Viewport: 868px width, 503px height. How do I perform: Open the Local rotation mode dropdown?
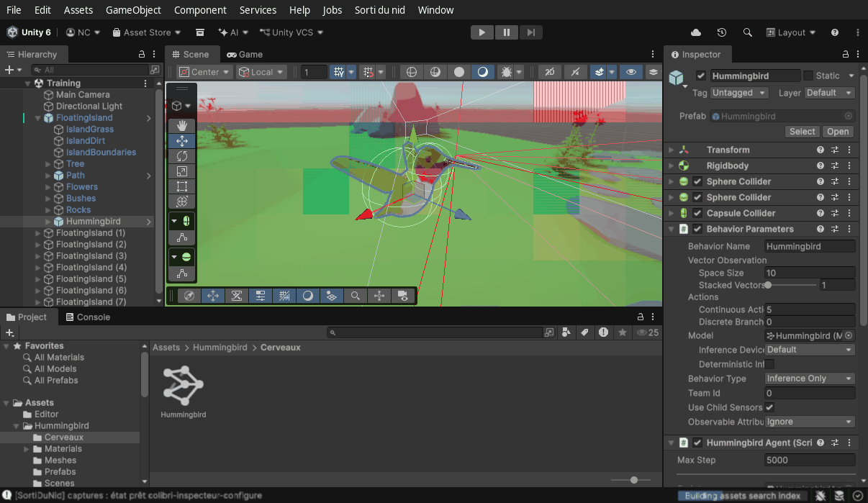(x=262, y=72)
